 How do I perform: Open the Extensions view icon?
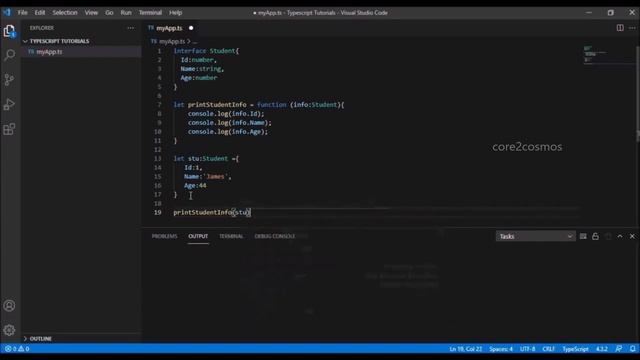[x=9, y=129]
